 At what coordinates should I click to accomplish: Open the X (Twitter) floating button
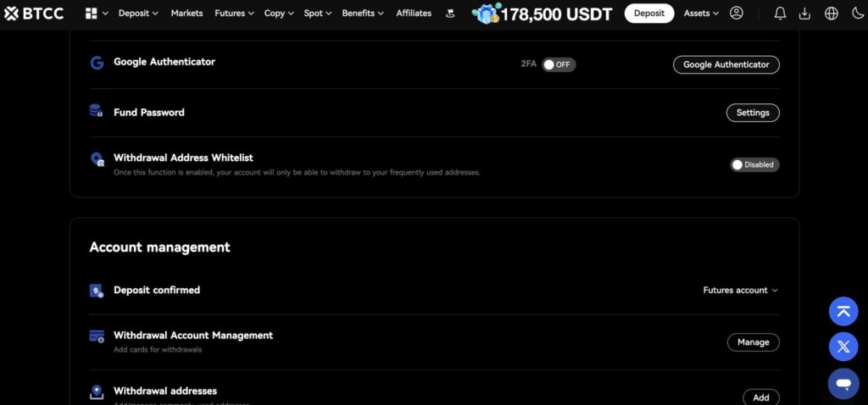(843, 347)
